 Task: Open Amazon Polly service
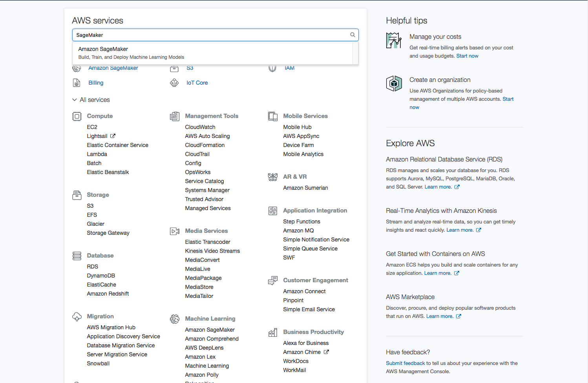pos(202,375)
